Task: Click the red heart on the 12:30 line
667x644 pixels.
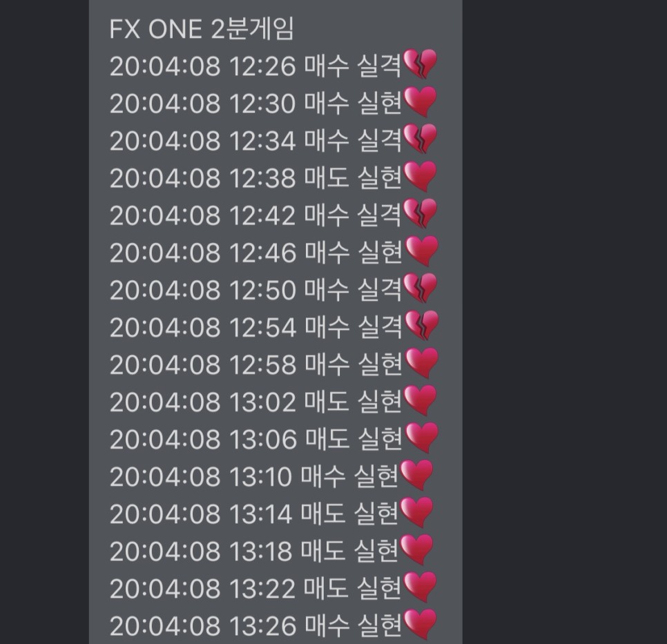Action: 420,101
